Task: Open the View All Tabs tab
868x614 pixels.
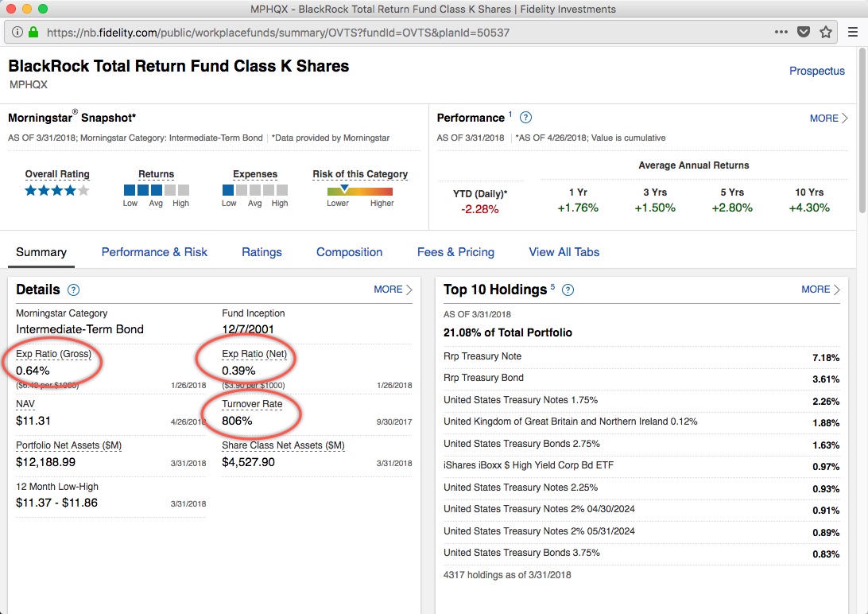Action: click(x=564, y=252)
